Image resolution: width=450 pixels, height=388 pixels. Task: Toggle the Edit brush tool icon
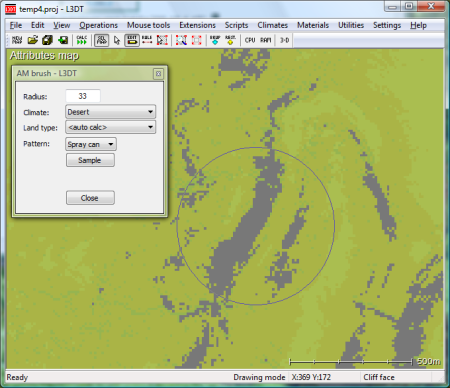click(x=132, y=40)
